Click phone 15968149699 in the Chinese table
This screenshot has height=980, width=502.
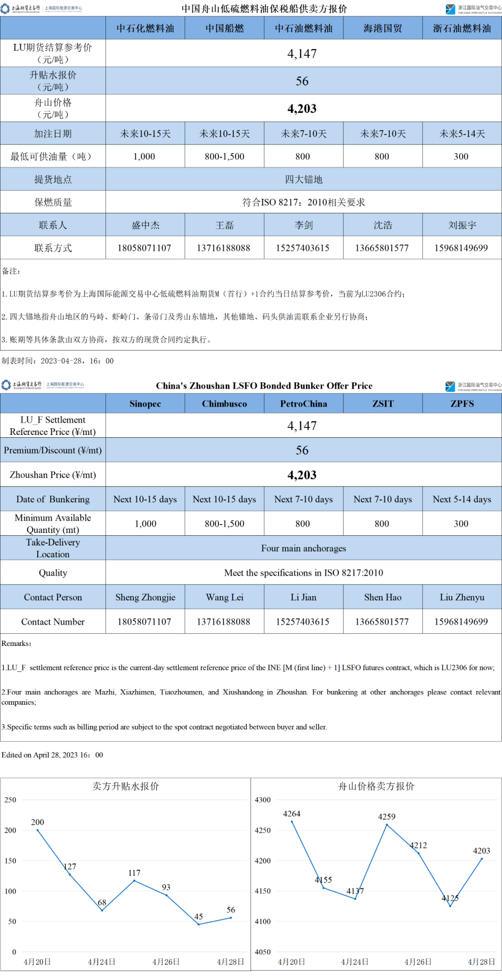click(x=461, y=248)
